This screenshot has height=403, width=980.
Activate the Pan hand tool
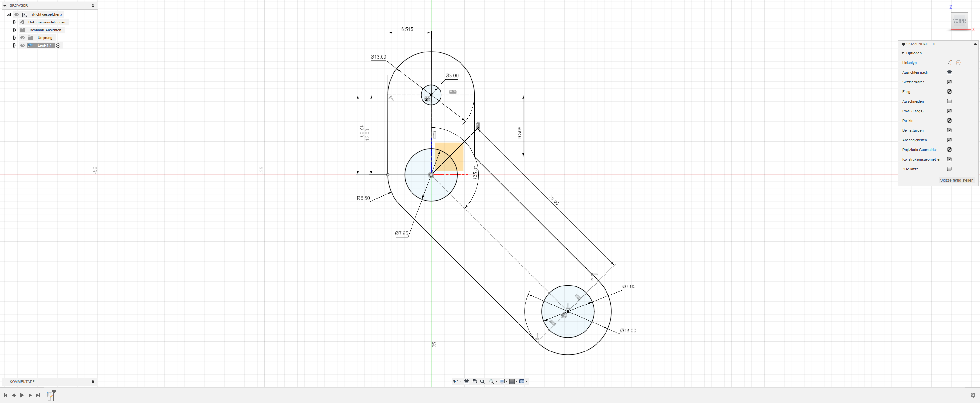(x=475, y=381)
